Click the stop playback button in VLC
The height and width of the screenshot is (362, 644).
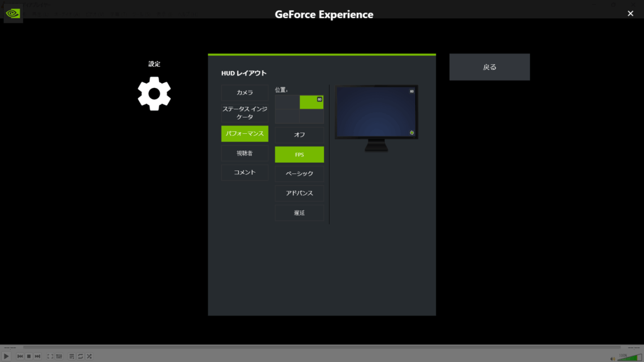pyautogui.click(x=29, y=356)
